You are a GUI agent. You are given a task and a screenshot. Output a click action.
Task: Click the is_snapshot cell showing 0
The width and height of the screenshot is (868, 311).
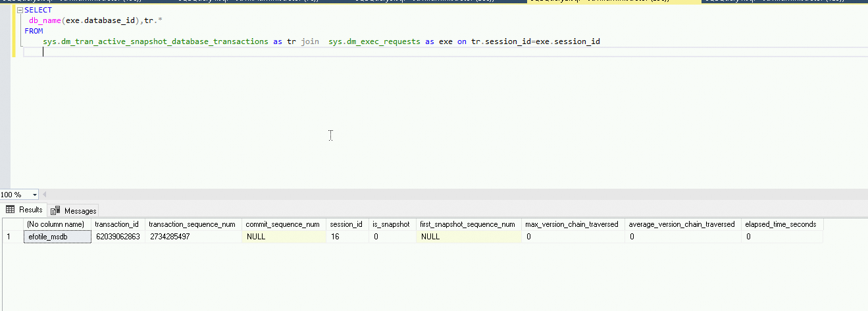pos(392,237)
